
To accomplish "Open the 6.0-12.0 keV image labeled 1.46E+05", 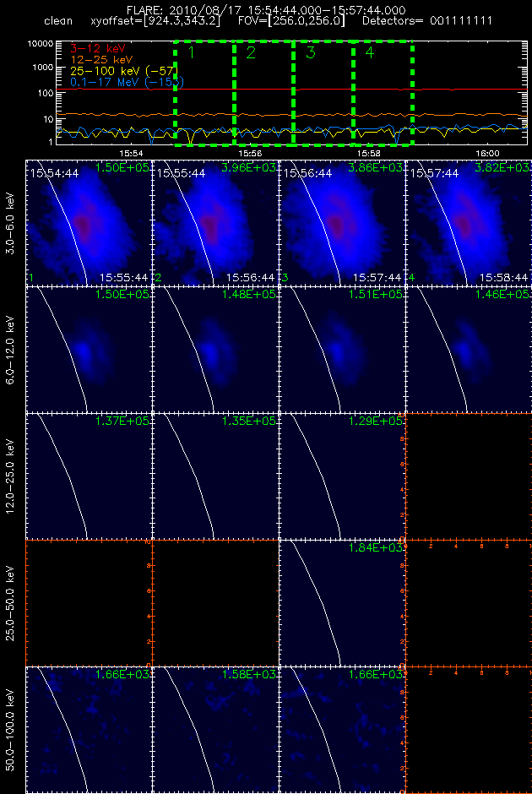I will click(x=469, y=348).
